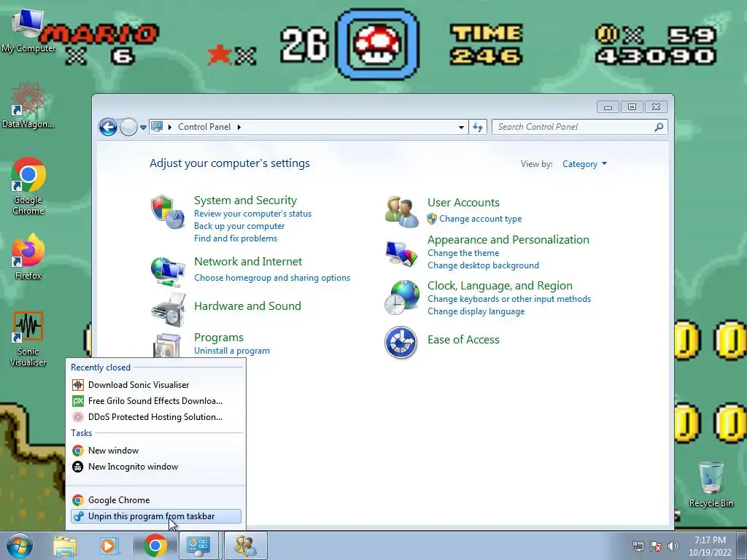Open the Recycle Bin on the desktop
This screenshot has height=560, width=747.
[711, 485]
